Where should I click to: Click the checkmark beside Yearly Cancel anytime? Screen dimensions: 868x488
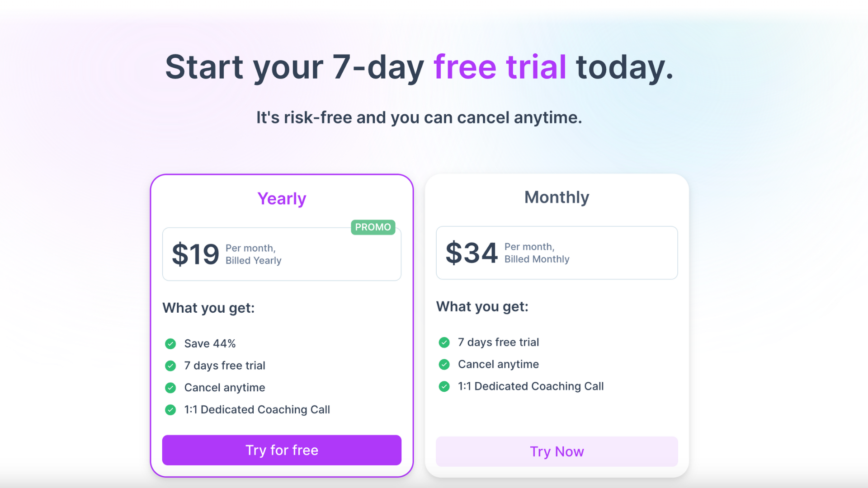170,388
